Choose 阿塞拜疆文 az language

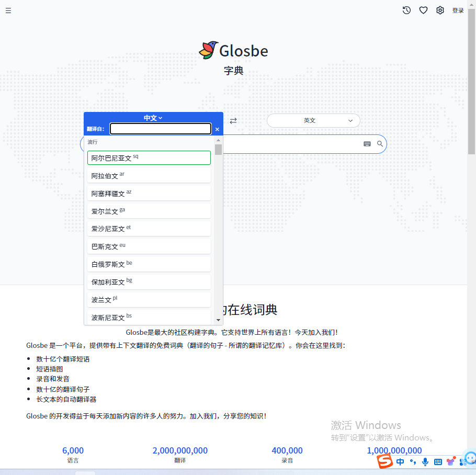click(149, 194)
